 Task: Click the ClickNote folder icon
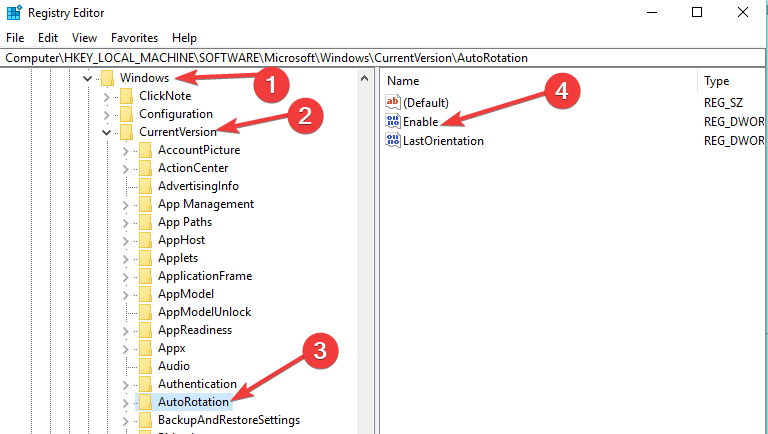coord(126,96)
